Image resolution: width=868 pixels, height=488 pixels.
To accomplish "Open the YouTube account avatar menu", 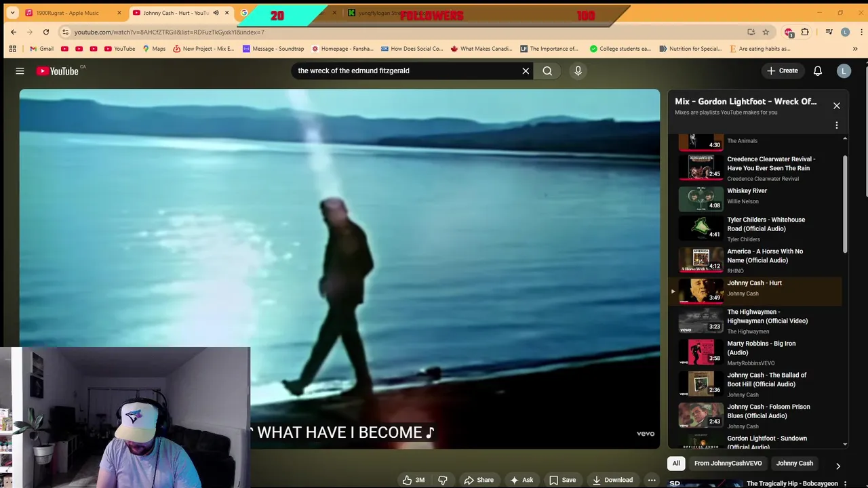I will click(844, 70).
